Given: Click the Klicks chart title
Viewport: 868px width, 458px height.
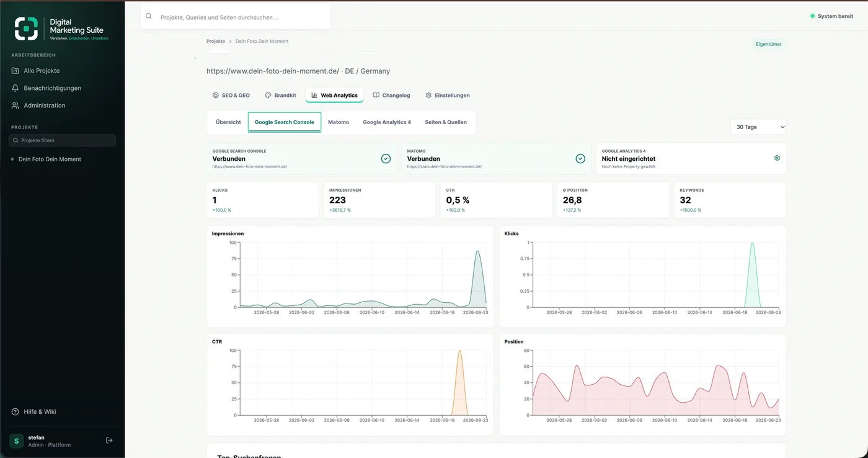Looking at the screenshot, I should [511, 234].
